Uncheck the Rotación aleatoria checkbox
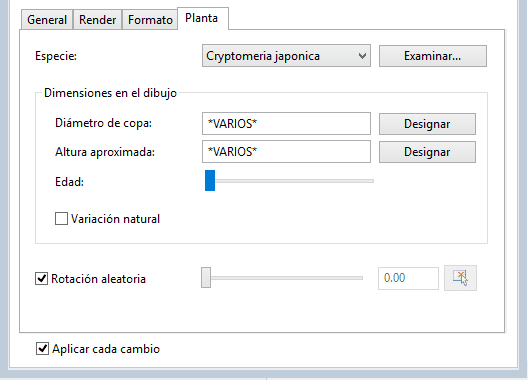 pos(41,279)
